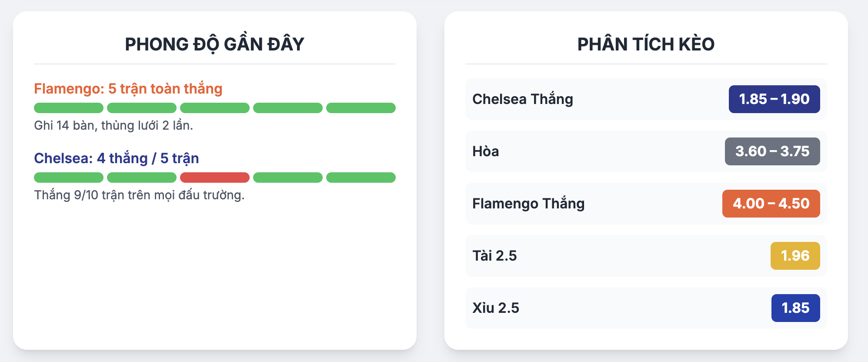Click Chelsea's last green win bar

point(361,178)
